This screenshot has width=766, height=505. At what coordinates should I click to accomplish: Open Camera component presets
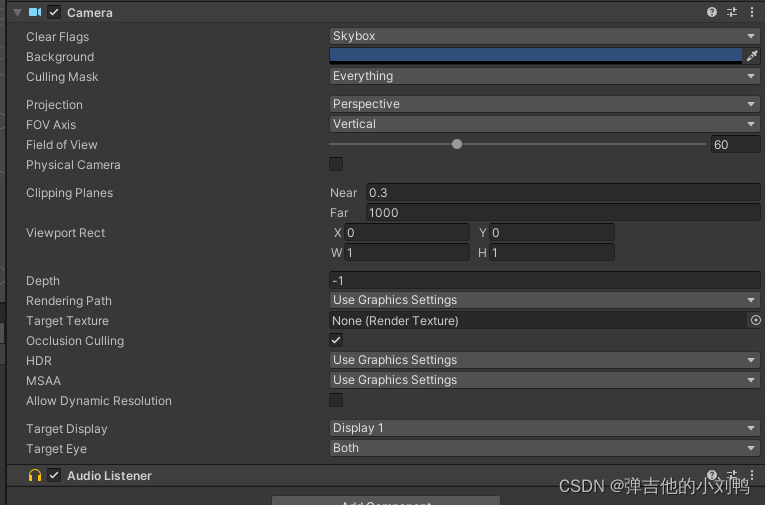click(x=732, y=12)
